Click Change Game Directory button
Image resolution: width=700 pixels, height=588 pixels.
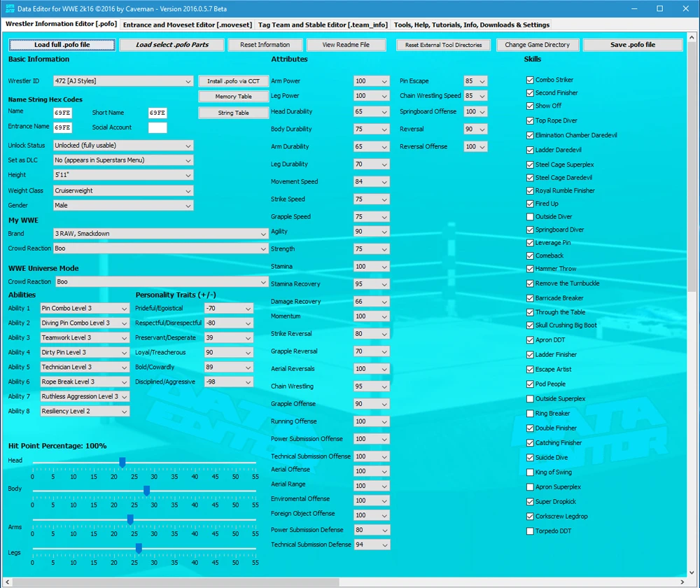(x=537, y=45)
